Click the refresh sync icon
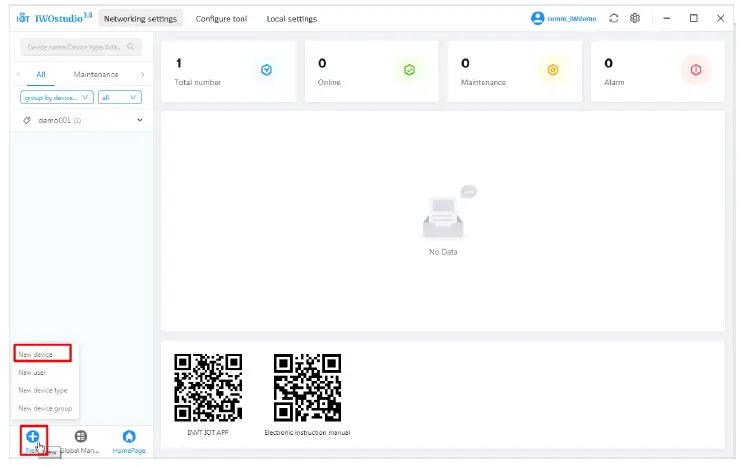 [614, 18]
